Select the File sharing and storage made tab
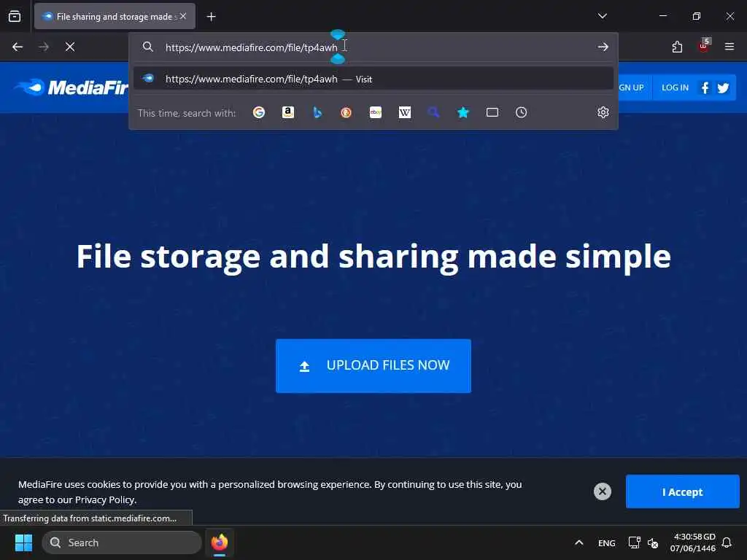The width and height of the screenshot is (747, 560). 115,16
